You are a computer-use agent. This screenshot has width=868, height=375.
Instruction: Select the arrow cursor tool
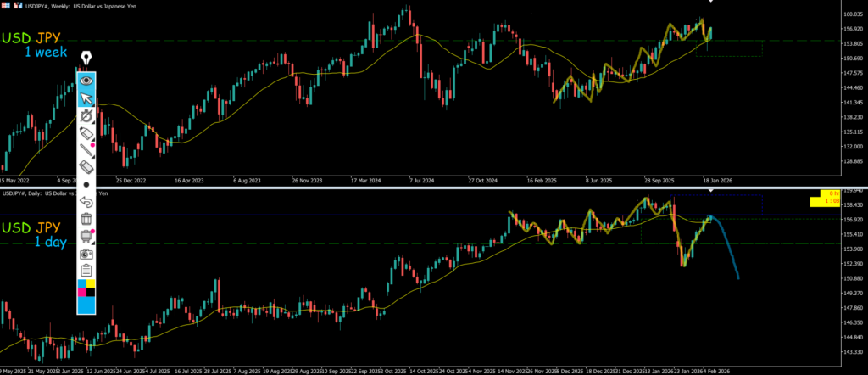pos(86,98)
